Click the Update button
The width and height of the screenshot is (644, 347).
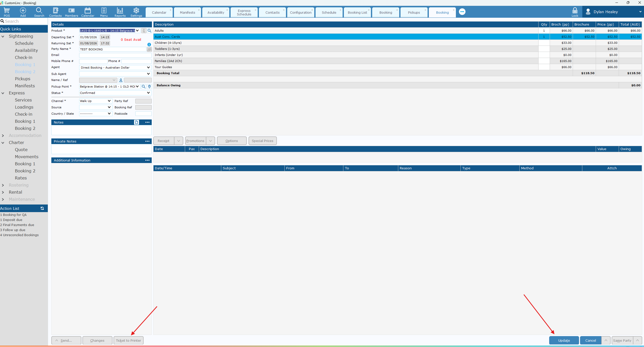[564, 340]
